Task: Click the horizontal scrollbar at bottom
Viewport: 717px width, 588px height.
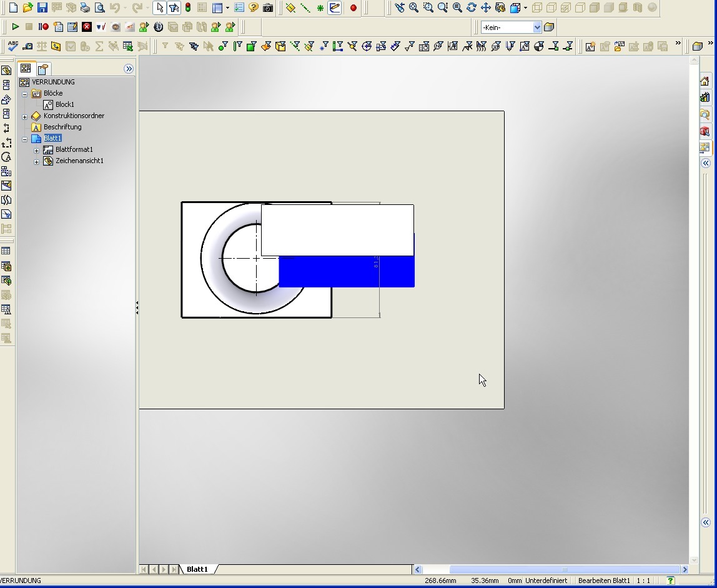Action: pos(564,569)
